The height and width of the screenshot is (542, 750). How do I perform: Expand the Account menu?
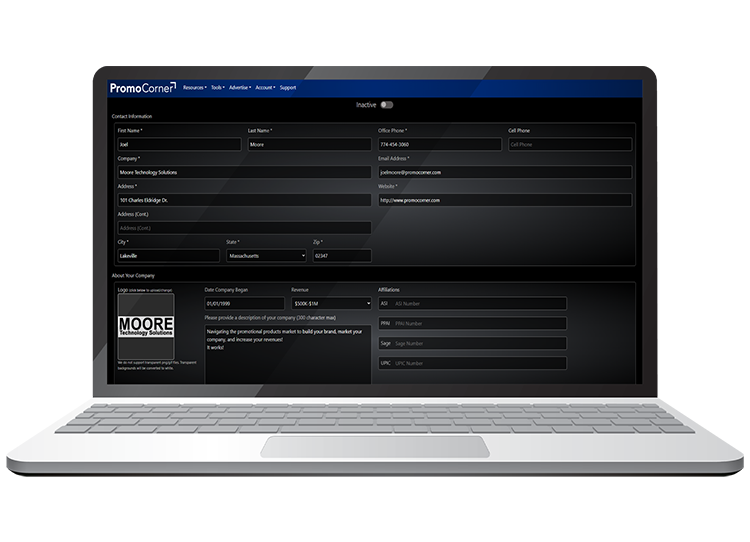coord(266,88)
